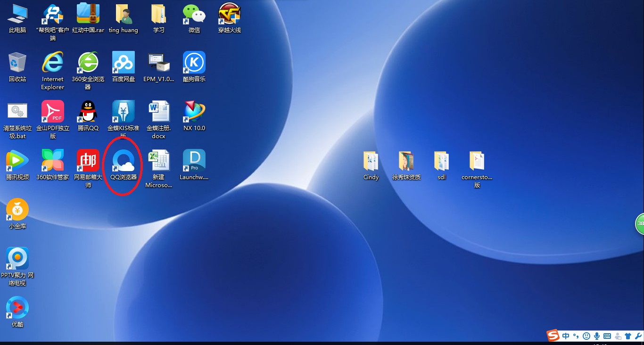Select the EPM_V1.0 printer tool icon

coord(159,67)
